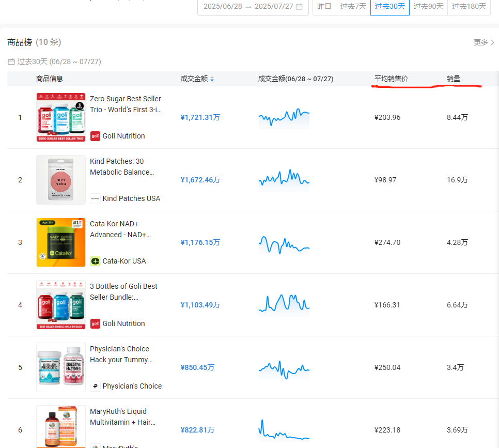Screen dimensions: 499x448
Task: Select the 过去180天 tab
Action: tap(469, 7)
